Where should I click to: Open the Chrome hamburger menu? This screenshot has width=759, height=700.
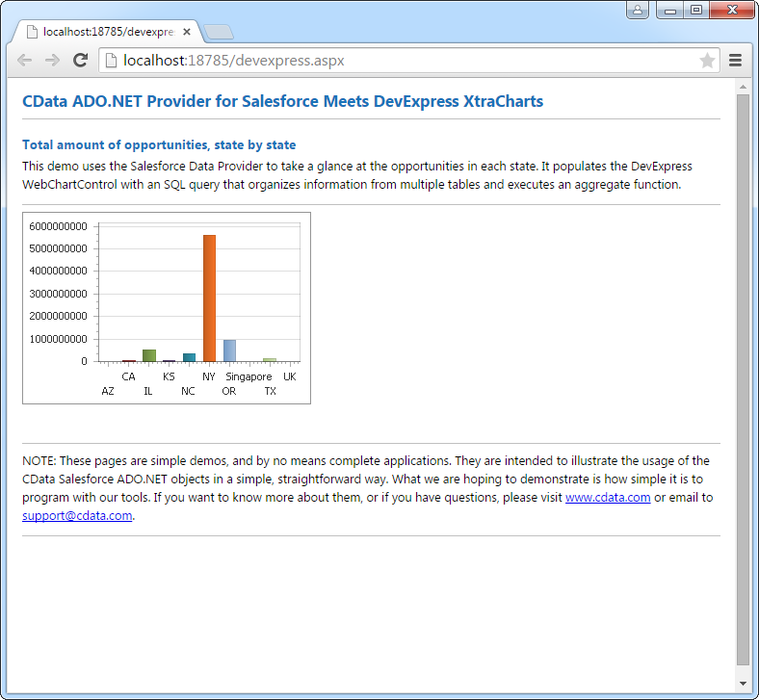[x=736, y=61]
